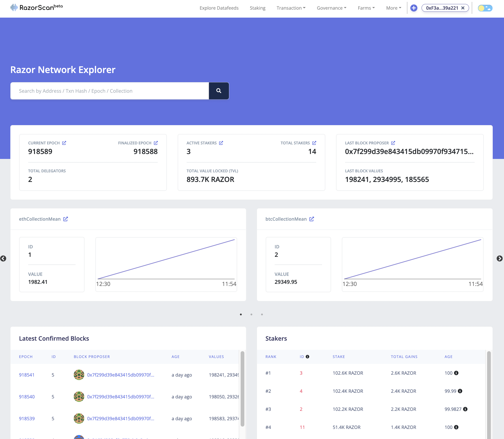Open epoch 918541 from Latest Confirmed Blocks

[27, 375]
